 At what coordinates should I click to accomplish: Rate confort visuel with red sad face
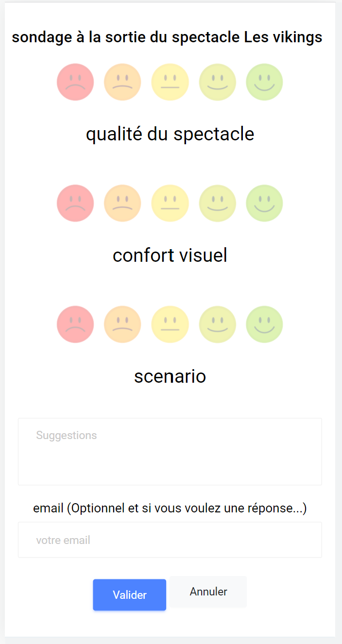tap(75, 203)
